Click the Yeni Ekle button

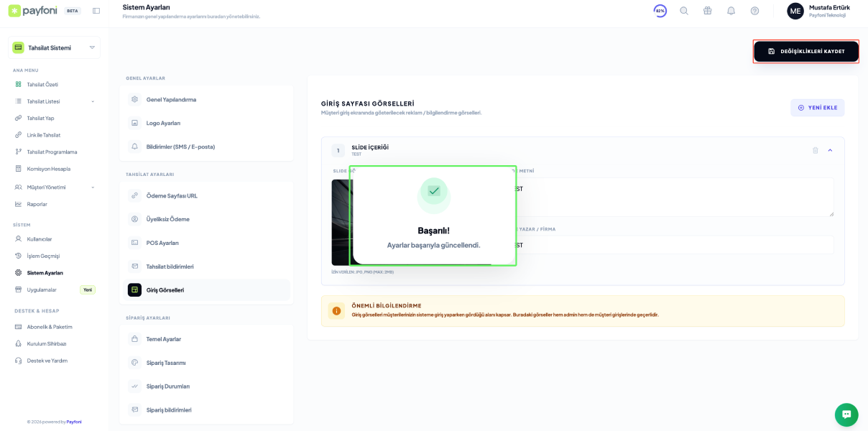click(817, 108)
